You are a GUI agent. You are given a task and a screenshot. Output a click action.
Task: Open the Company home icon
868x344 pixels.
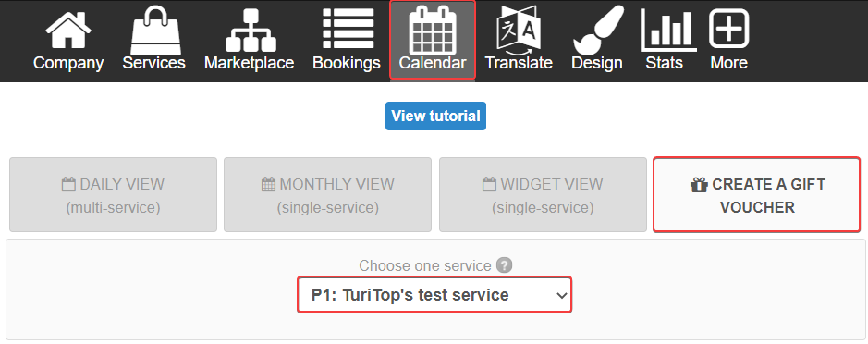coord(68,31)
